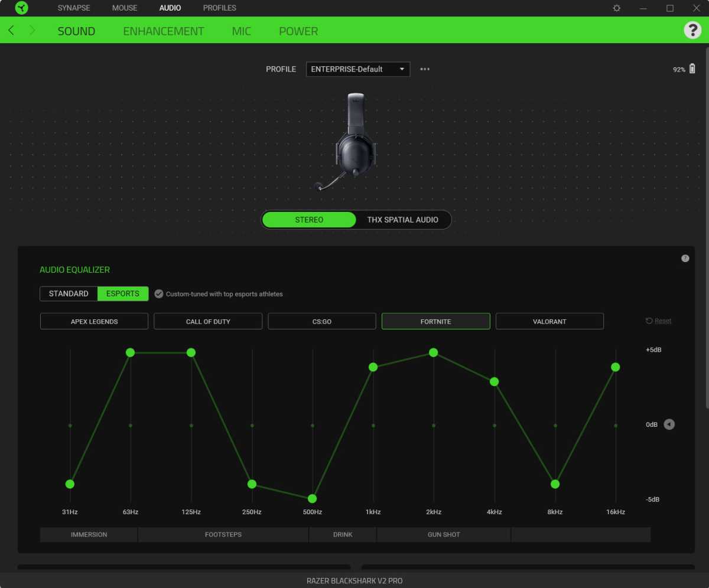Click the IMMERSION range label

[89, 534]
